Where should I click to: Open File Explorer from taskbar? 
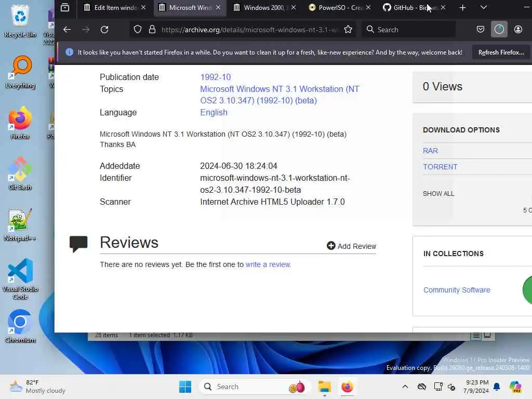pyautogui.click(x=324, y=387)
